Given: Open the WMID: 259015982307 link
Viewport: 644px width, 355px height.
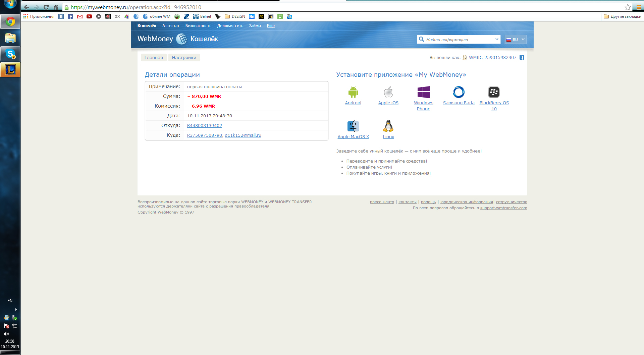Looking at the screenshot, I should [x=492, y=58].
